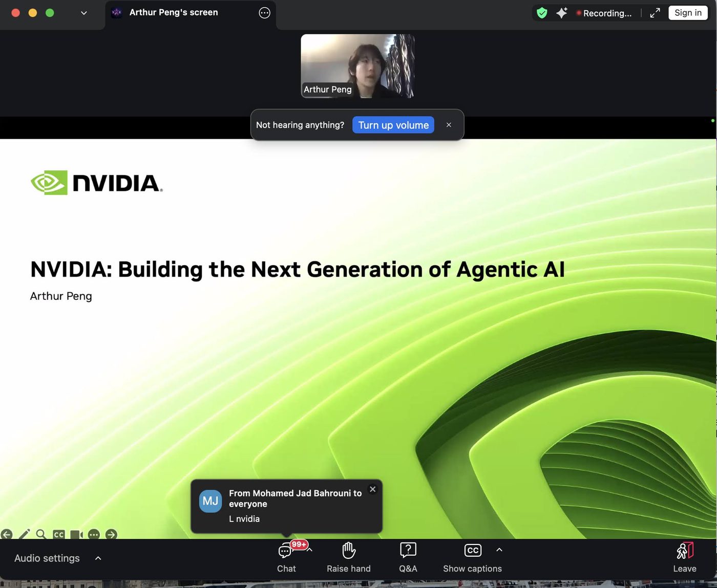Image resolution: width=717 pixels, height=588 pixels.
Task: View meeting security shield info
Action: click(542, 13)
